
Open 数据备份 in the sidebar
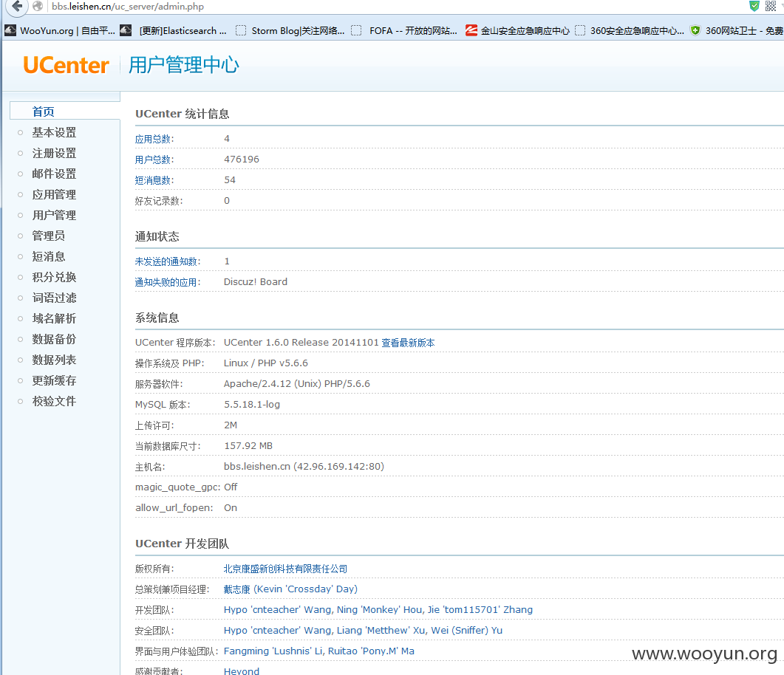click(x=54, y=339)
